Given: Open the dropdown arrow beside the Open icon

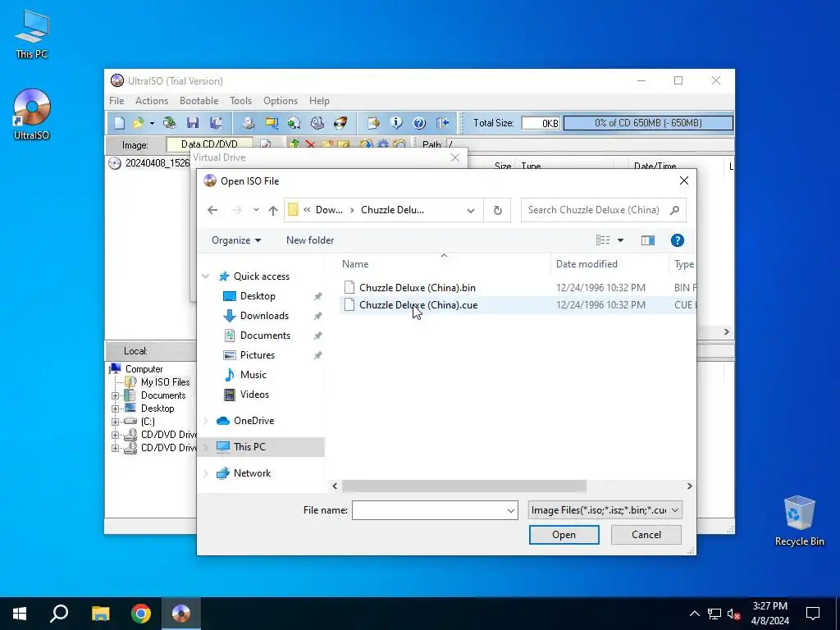Looking at the screenshot, I should [152, 123].
